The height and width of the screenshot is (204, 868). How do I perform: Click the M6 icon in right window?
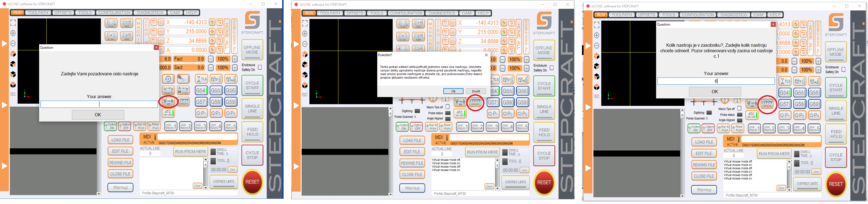(752, 104)
